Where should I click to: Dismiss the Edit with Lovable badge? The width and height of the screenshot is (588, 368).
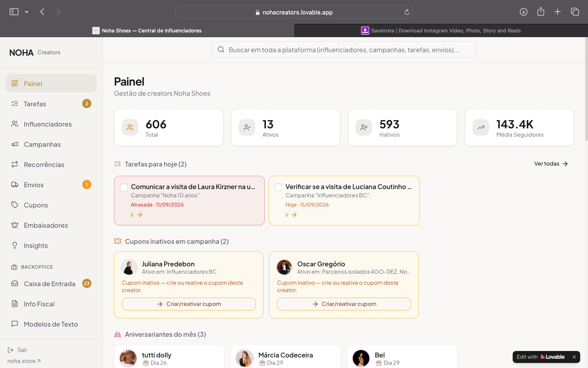574,357
